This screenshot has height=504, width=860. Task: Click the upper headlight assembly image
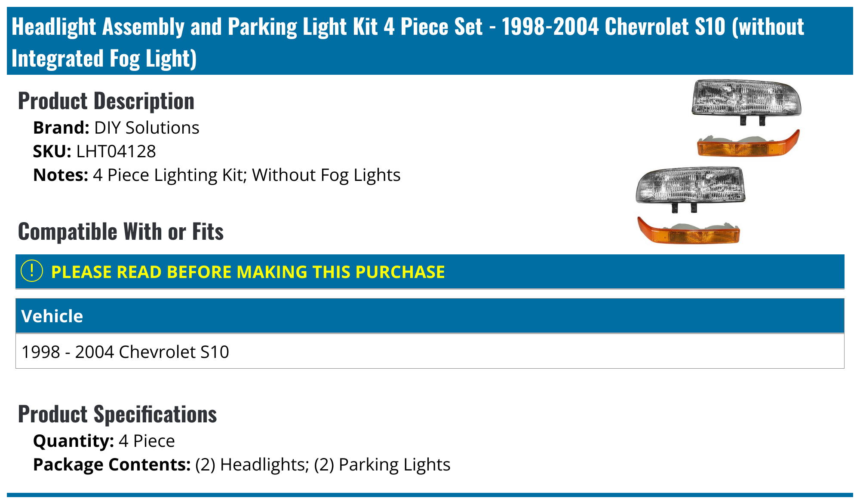[x=746, y=99]
